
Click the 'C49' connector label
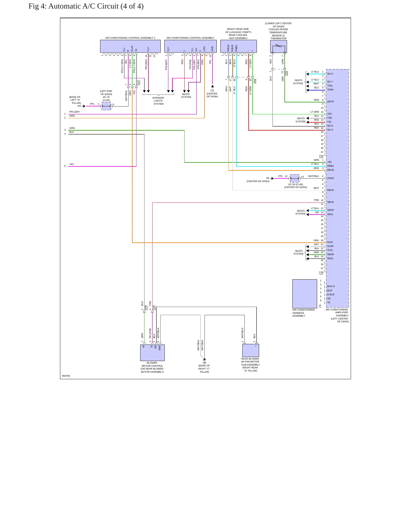tap(321, 272)
